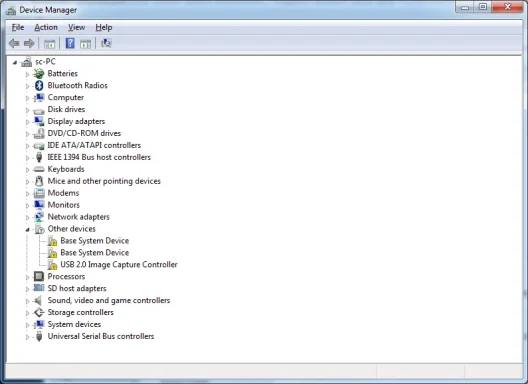This screenshot has width=528, height=384.
Task: Click the Back arrow toolbar icon
Action: click(x=14, y=43)
